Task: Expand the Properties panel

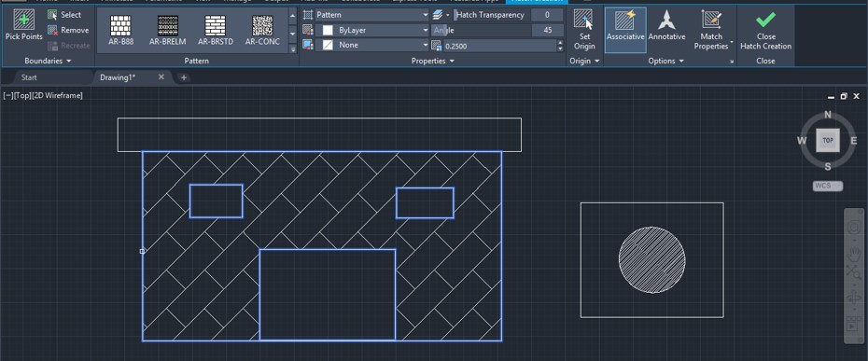Action: 433,61
